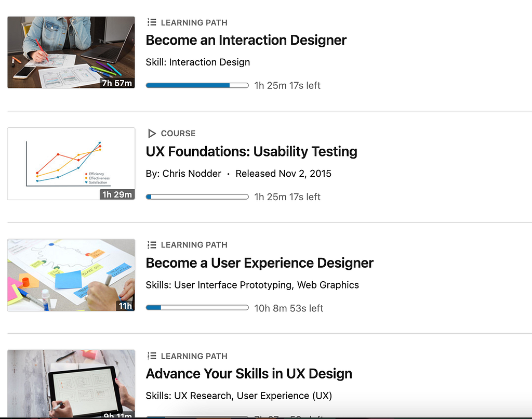Click the 7h 57m duration badge

click(117, 83)
